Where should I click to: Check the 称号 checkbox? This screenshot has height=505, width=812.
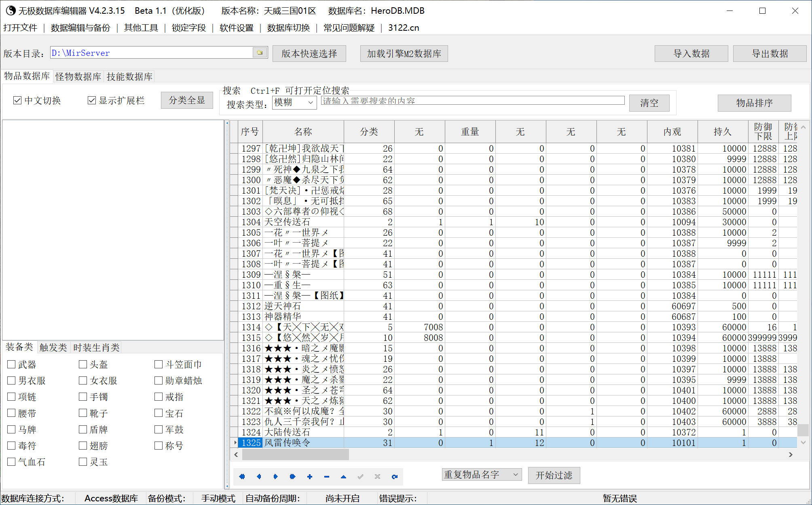(x=159, y=446)
